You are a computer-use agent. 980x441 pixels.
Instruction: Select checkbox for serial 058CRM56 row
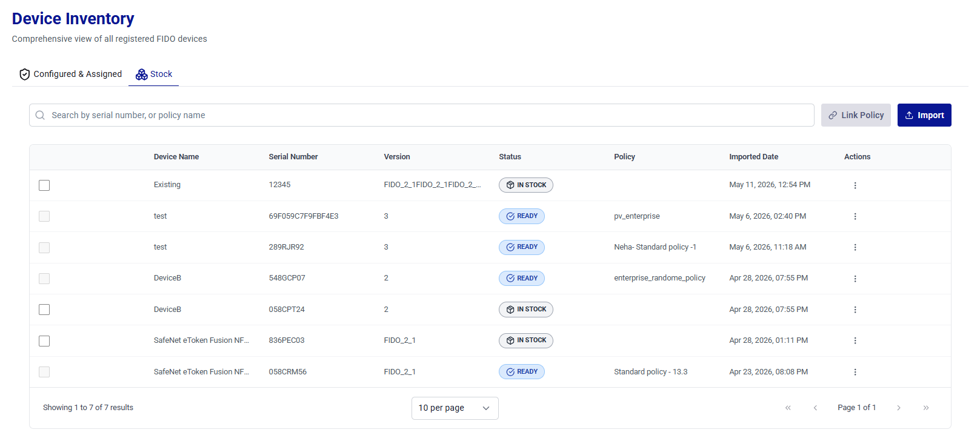[x=44, y=372]
